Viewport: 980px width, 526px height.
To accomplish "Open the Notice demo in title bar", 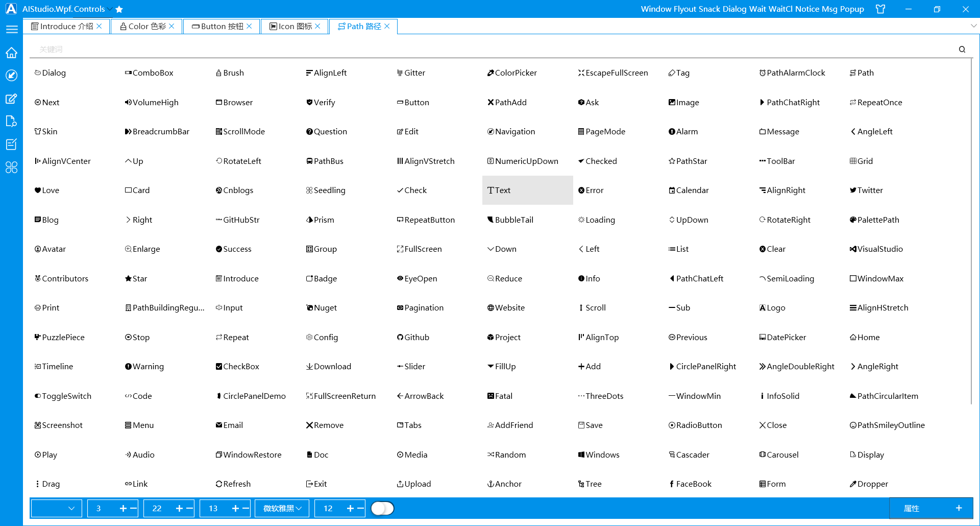I will (x=807, y=9).
